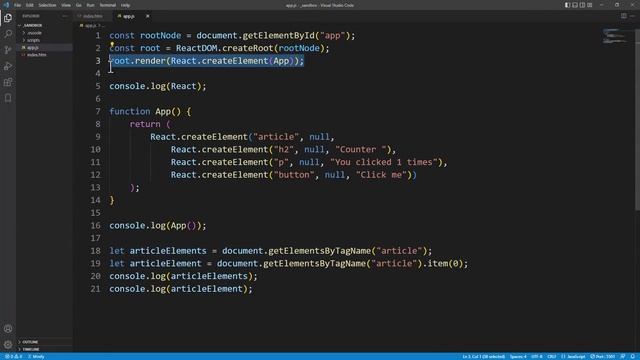Open the Selection menu
640x360 pixels.
47,5
